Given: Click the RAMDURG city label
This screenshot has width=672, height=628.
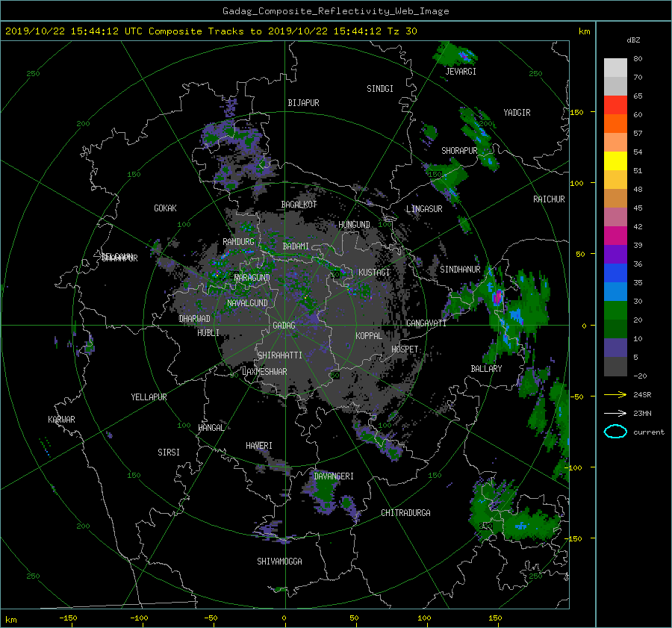Looking at the screenshot, I should pyautogui.click(x=238, y=242).
